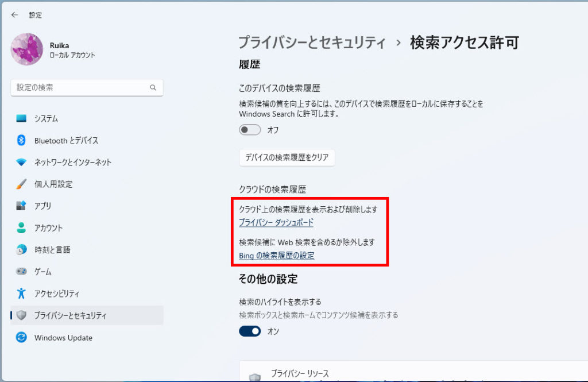588x382 pixels.
Task: Enable the device search history toggle
Action: tap(250, 130)
